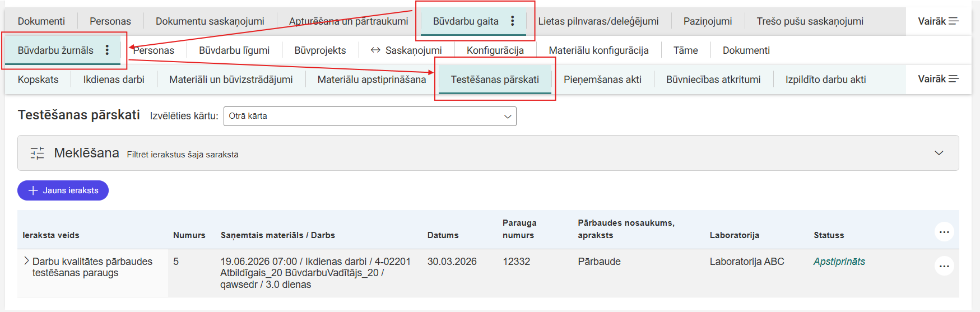Switch to the Būvprojekts tab

pyautogui.click(x=320, y=50)
